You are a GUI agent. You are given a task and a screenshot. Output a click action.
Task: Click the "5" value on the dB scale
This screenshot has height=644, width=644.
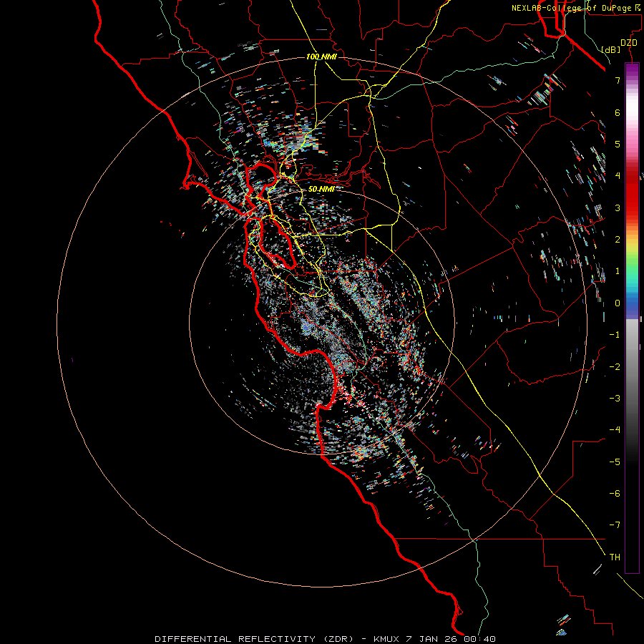click(618, 144)
